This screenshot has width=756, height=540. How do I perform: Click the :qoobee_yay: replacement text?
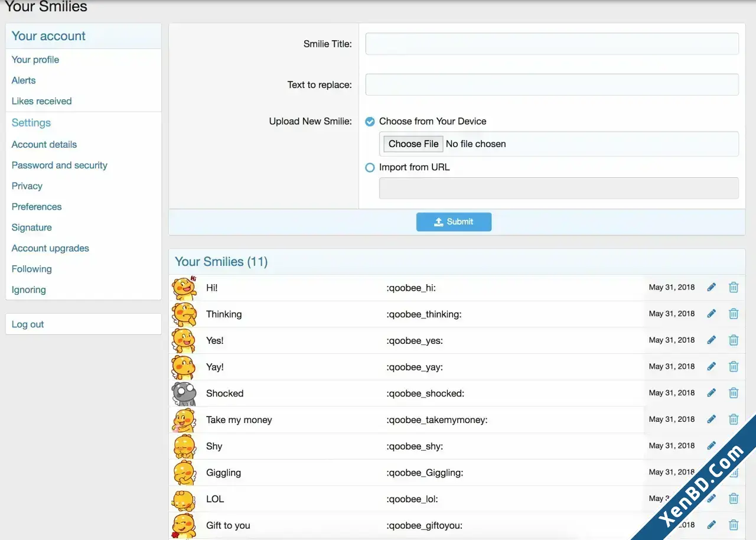point(415,367)
